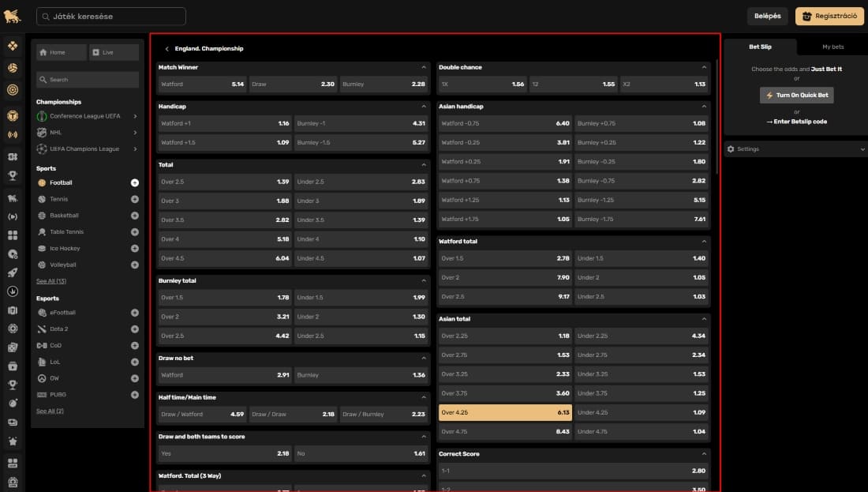Click the Football sport icon
This screenshot has height=492, width=868.
tap(42, 183)
